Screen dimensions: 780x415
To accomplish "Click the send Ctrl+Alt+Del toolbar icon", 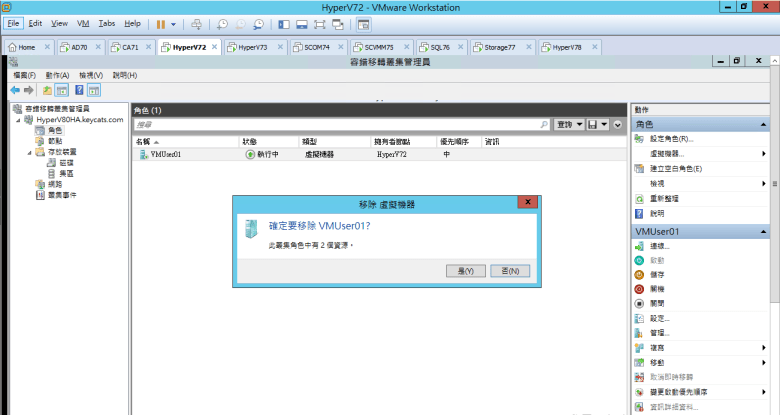I will (196, 23).
